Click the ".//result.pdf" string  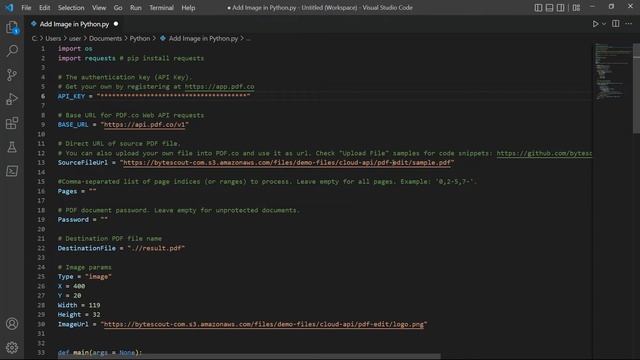(x=156, y=248)
